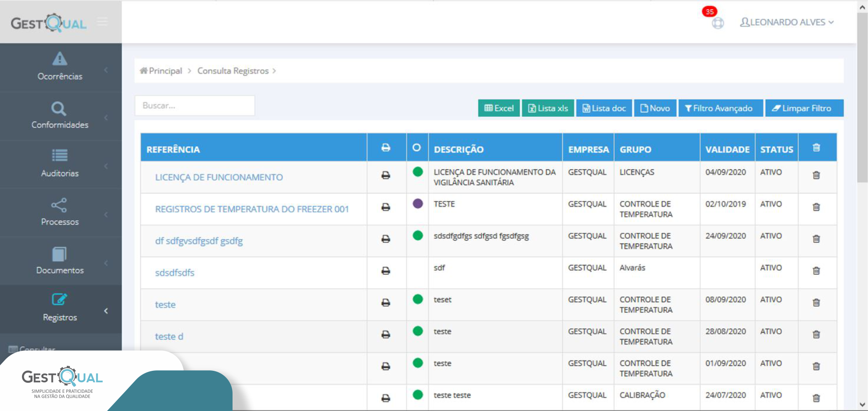868x411 pixels.
Task: Print the sdsdfsdfs record
Action: click(x=386, y=271)
